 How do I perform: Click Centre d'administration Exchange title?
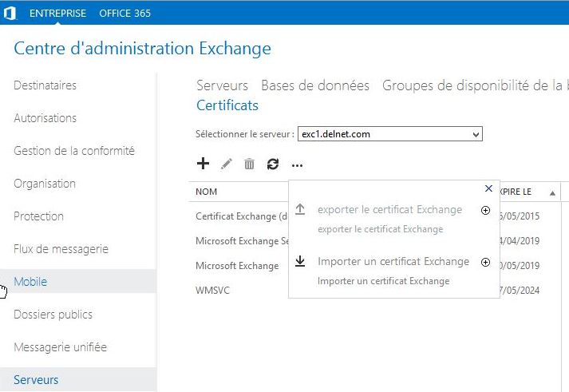tap(142, 48)
